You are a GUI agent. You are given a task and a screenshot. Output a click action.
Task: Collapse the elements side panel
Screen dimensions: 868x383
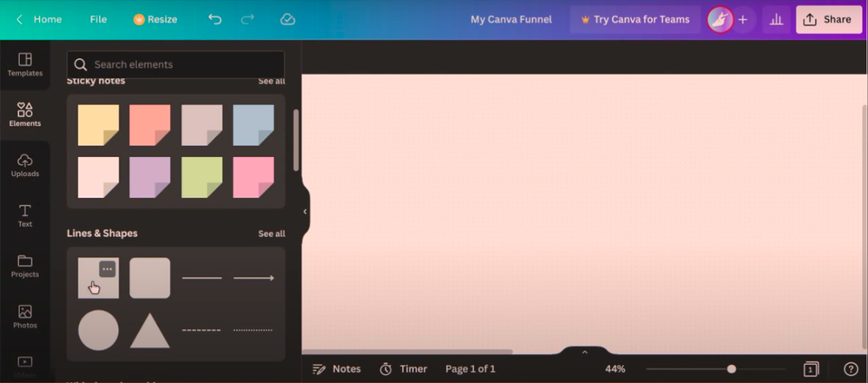point(305,212)
